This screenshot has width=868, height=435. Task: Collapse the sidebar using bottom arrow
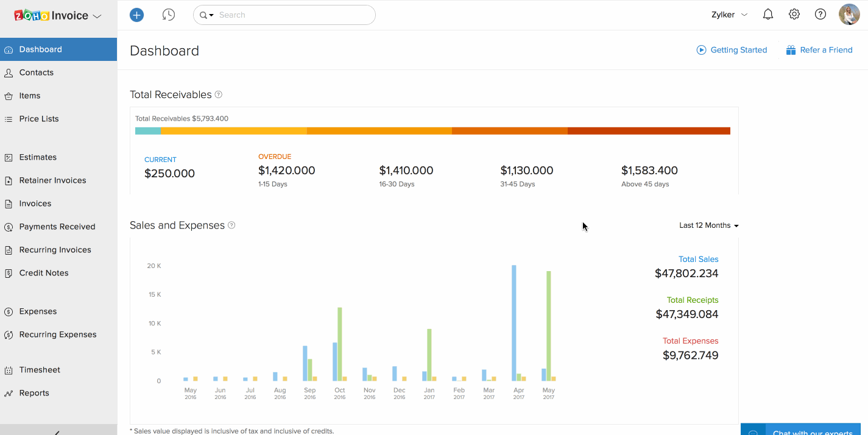(x=58, y=431)
